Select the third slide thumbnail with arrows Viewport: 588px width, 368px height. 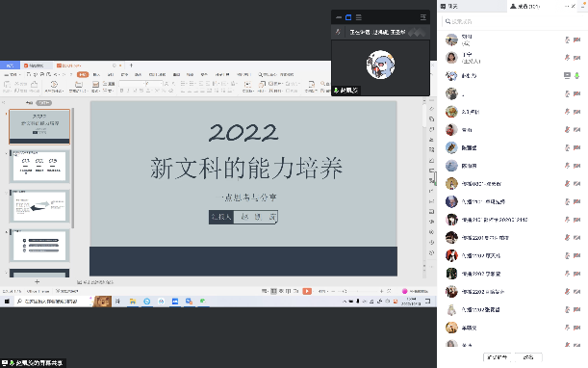tap(39, 206)
